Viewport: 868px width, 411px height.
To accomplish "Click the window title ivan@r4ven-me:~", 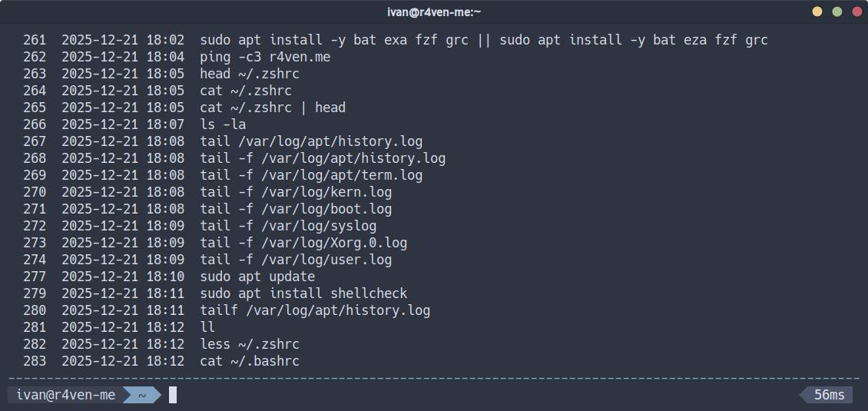I will [434, 12].
